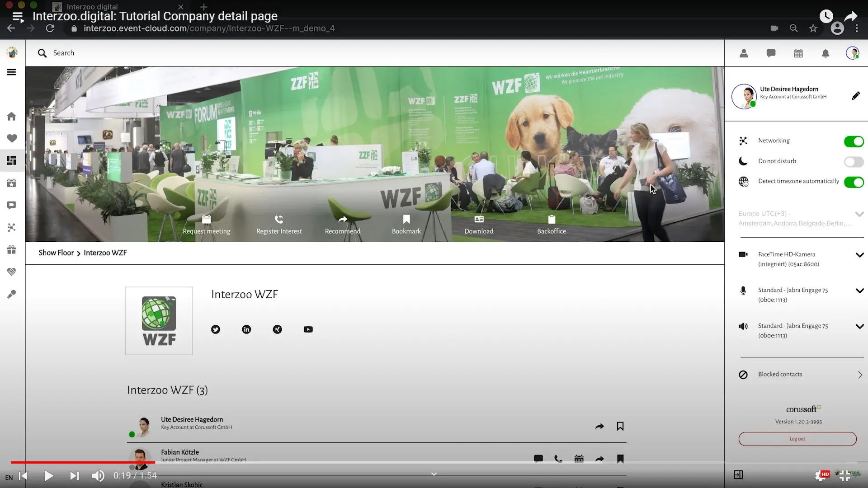Expand the microphone Jabra Engage 75 dropdown
The height and width of the screenshot is (488, 868).
pos(859,291)
